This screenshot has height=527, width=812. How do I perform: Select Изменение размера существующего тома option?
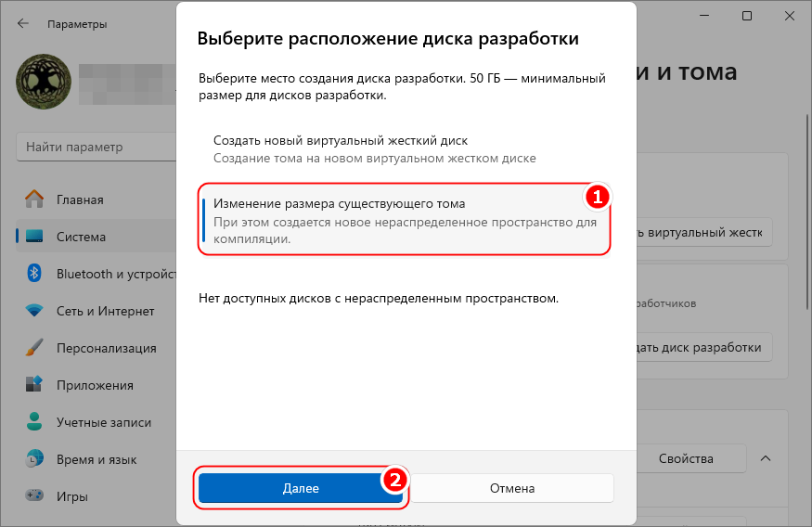tap(405, 220)
